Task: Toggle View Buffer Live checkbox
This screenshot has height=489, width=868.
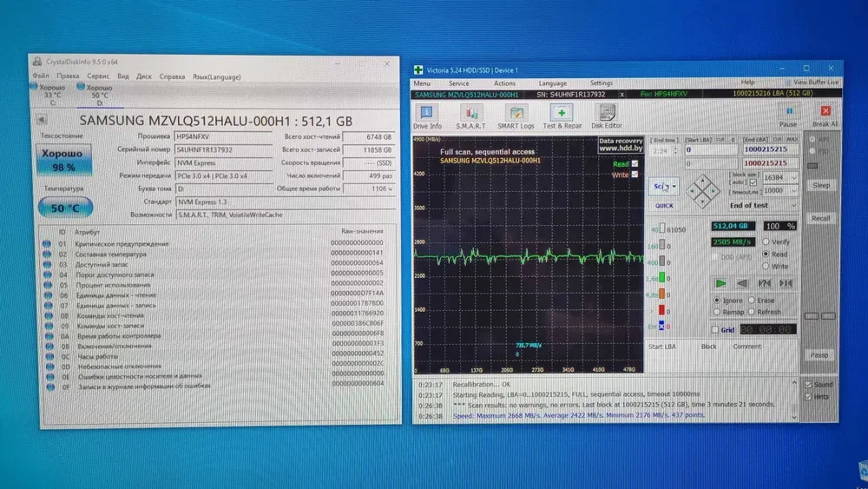Action: [788, 83]
